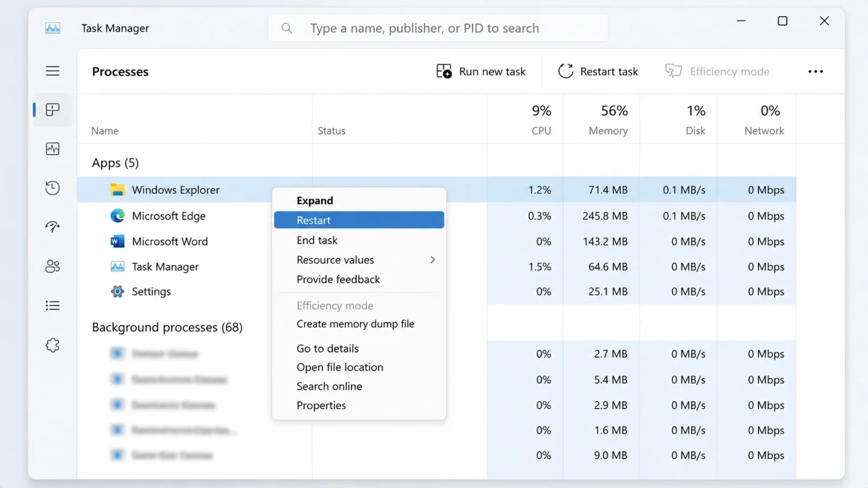The image size is (868, 488).
Task: Click the 2.9 MB memory cell
Action: pos(610,405)
